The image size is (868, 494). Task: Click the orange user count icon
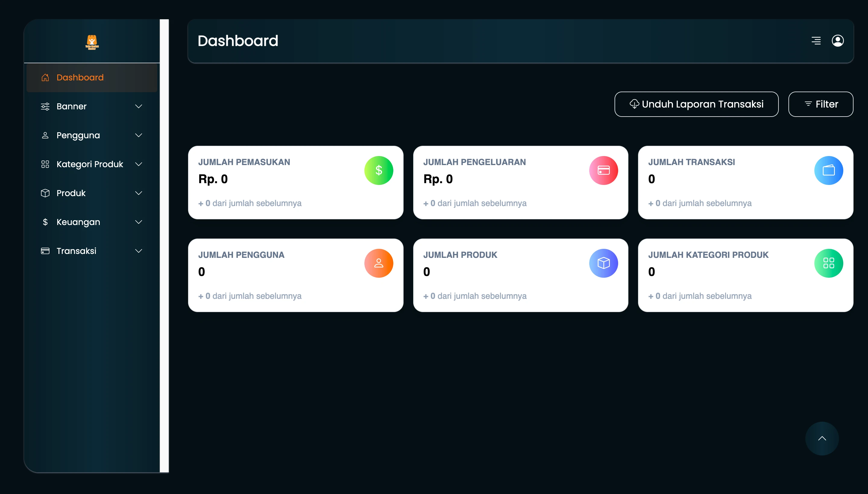pos(379,263)
